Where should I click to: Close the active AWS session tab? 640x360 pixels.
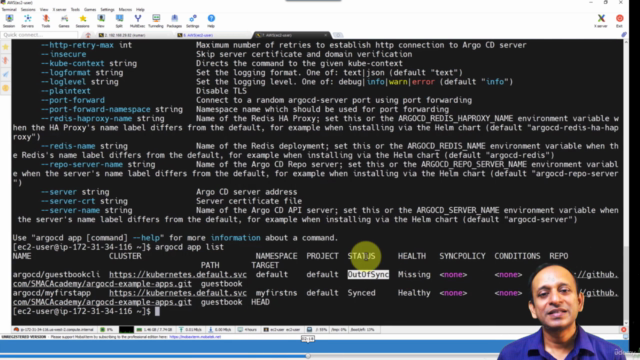click(x=326, y=35)
